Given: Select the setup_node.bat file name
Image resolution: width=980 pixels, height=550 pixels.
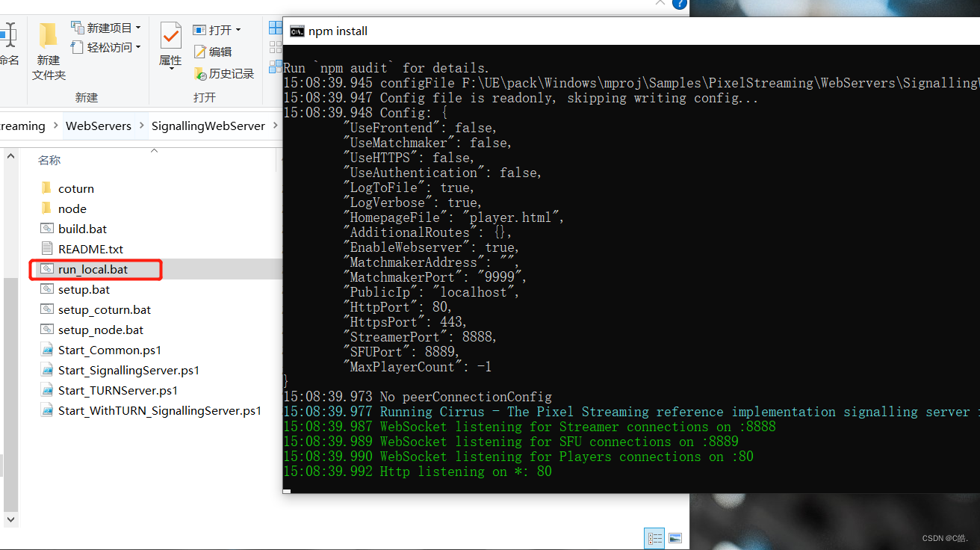Looking at the screenshot, I should pos(101,330).
